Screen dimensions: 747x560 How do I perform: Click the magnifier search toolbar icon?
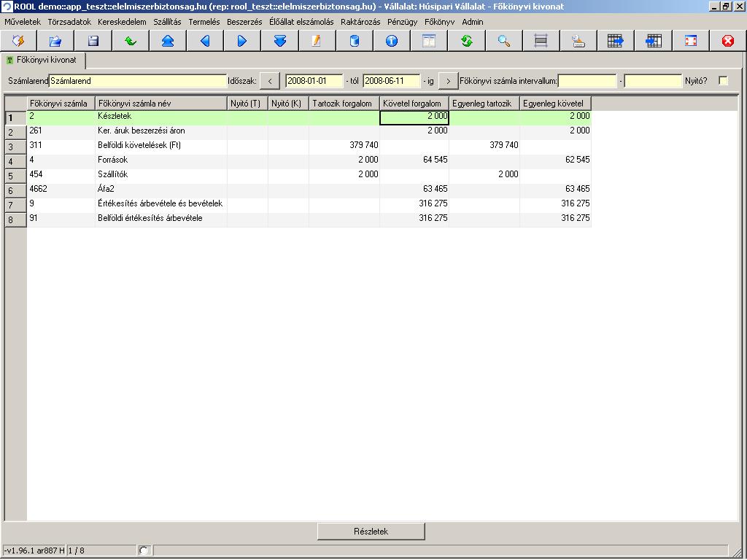coord(504,41)
